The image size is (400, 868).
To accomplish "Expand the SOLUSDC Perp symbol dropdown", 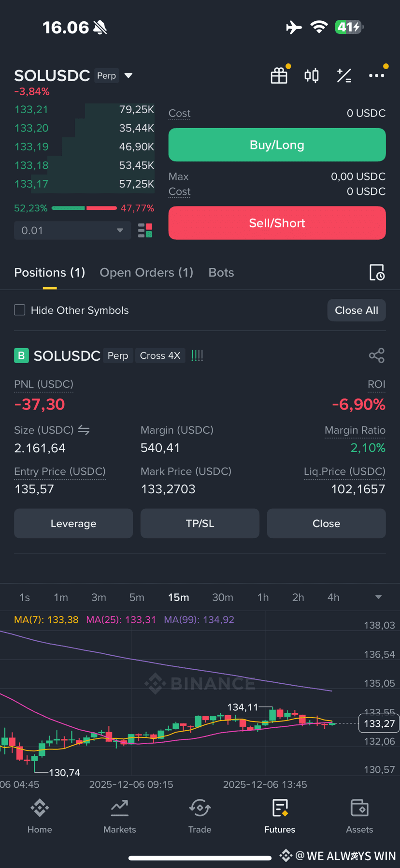I will click(129, 75).
